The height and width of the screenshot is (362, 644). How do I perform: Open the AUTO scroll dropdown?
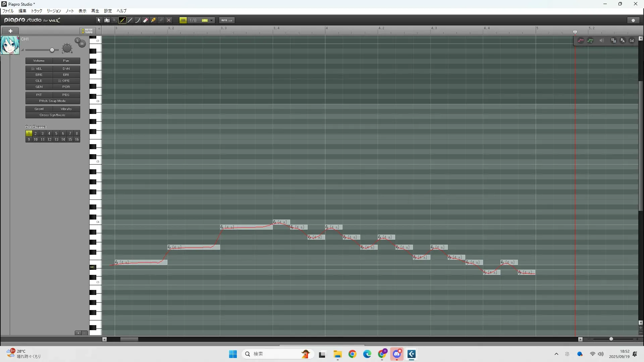[227, 20]
